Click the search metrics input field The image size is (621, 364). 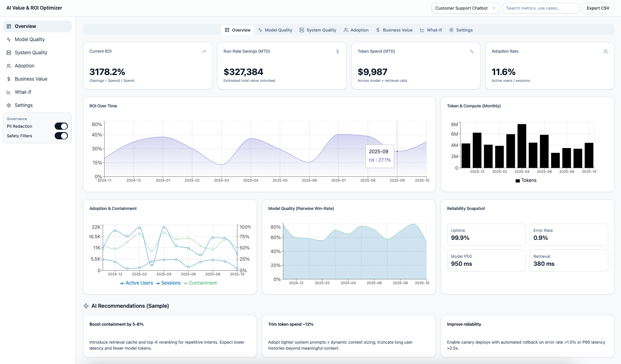coord(540,8)
